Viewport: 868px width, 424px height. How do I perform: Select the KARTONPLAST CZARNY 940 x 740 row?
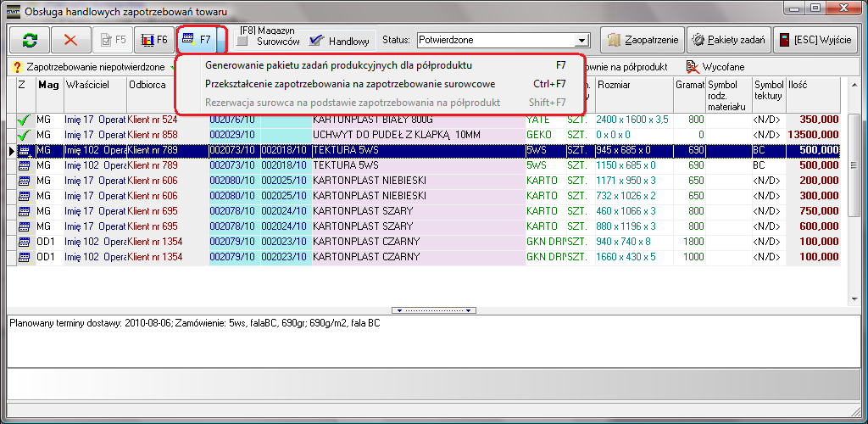[x=364, y=242]
